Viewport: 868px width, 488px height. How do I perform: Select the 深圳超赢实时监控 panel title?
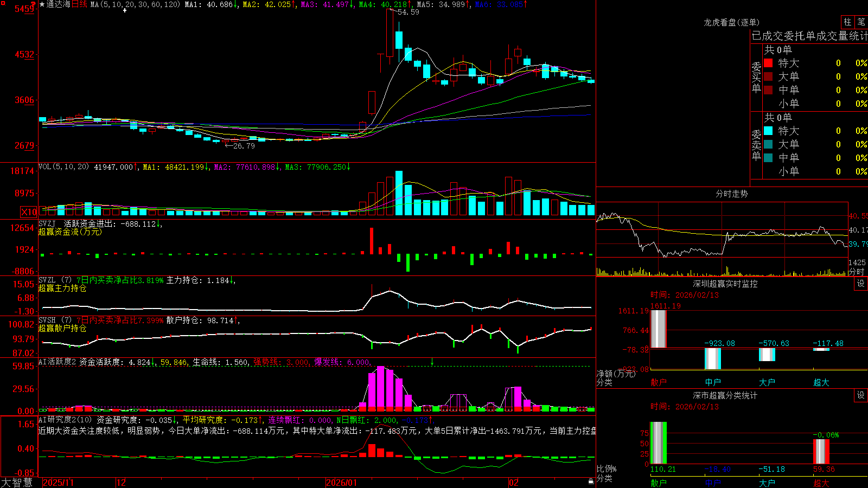point(725,284)
